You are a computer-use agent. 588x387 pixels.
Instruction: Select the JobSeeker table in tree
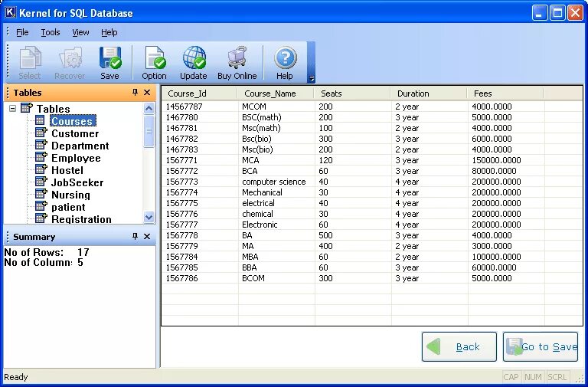(x=77, y=183)
